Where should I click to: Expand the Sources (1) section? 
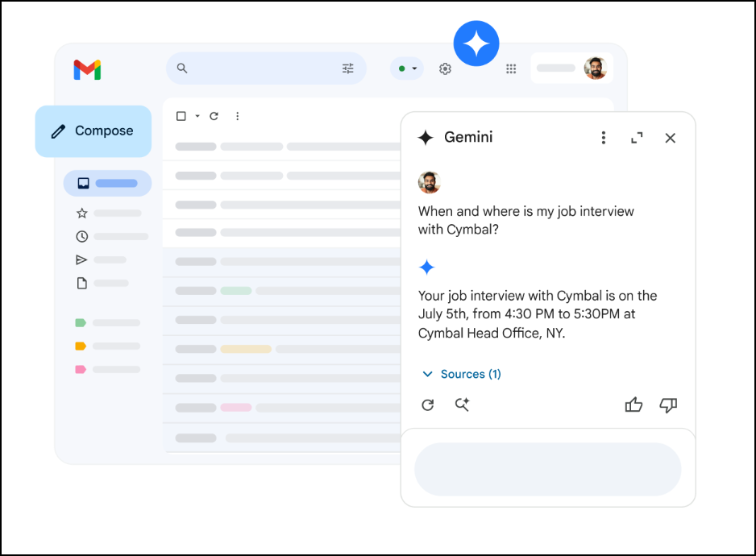[x=461, y=374]
